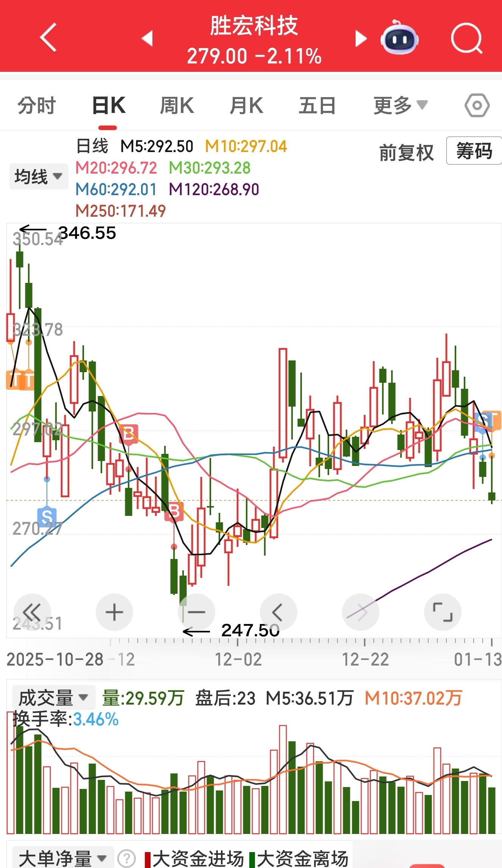502x868 pixels.
Task: Open the robot AI assistant
Action: [400, 37]
